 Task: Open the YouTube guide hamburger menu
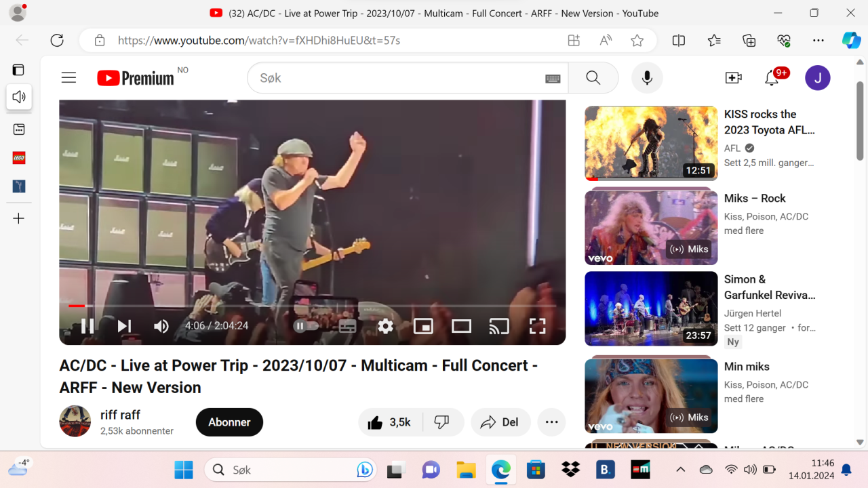68,78
